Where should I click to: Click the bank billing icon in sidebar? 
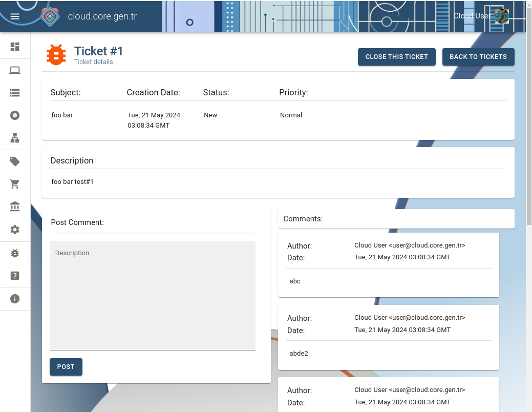(x=15, y=207)
